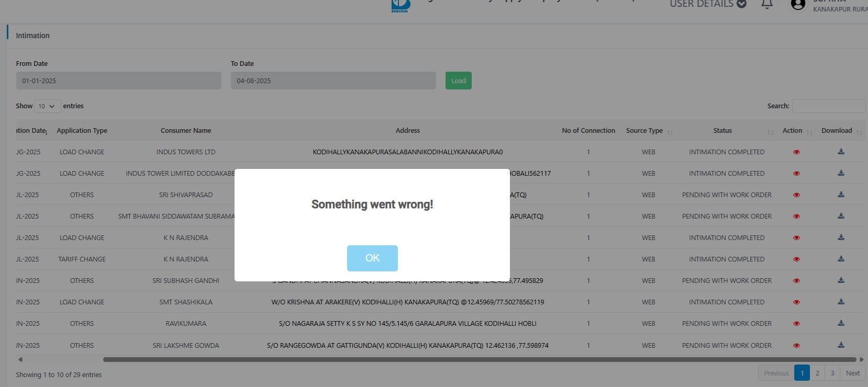Click the eye icon for SRI SHIVAPRASAD
The width and height of the screenshot is (868, 387).
[x=796, y=195]
